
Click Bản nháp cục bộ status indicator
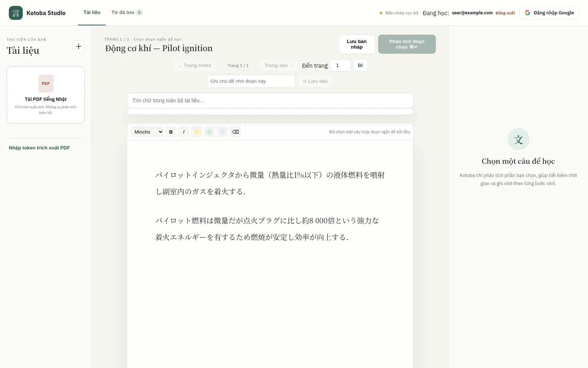(x=399, y=13)
